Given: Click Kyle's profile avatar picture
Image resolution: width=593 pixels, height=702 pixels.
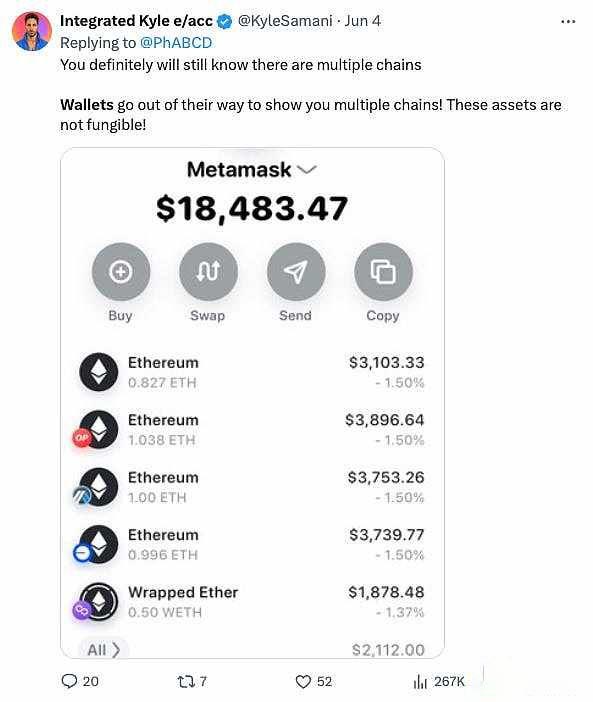Looking at the screenshot, I should point(32,31).
